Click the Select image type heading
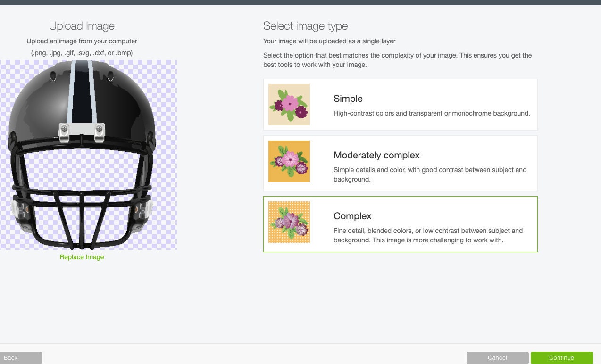Screen dimensions: 601x364 point(305,26)
